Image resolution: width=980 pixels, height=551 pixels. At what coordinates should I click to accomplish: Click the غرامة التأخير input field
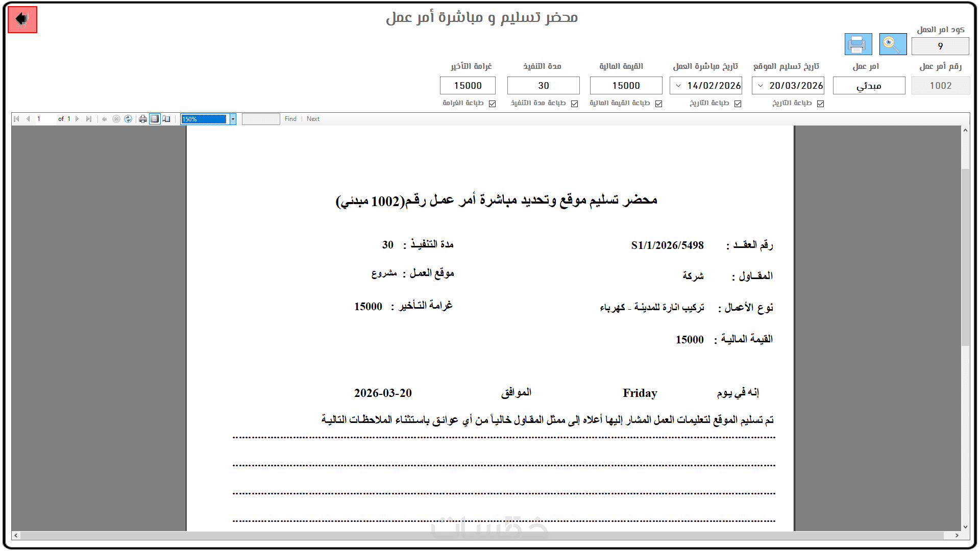point(468,86)
